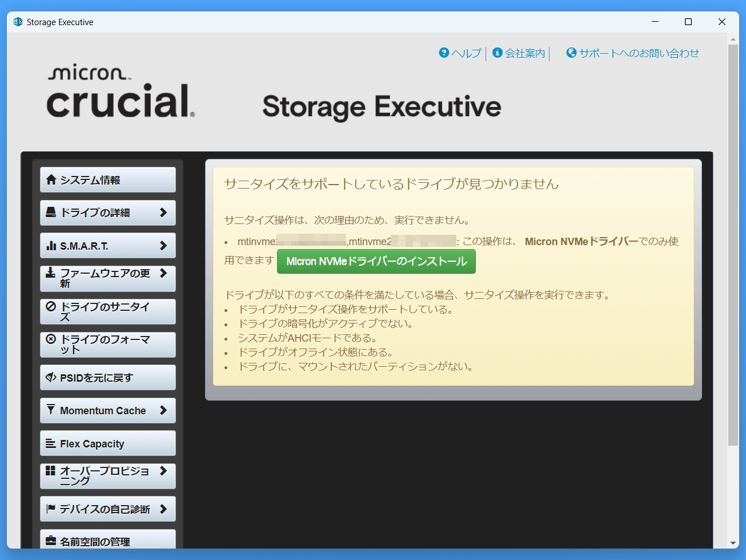Expand the オーバープロビジョニング chevron arrow
Image resolution: width=746 pixels, height=560 pixels.
pyautogui.click(x=163, y=471)
